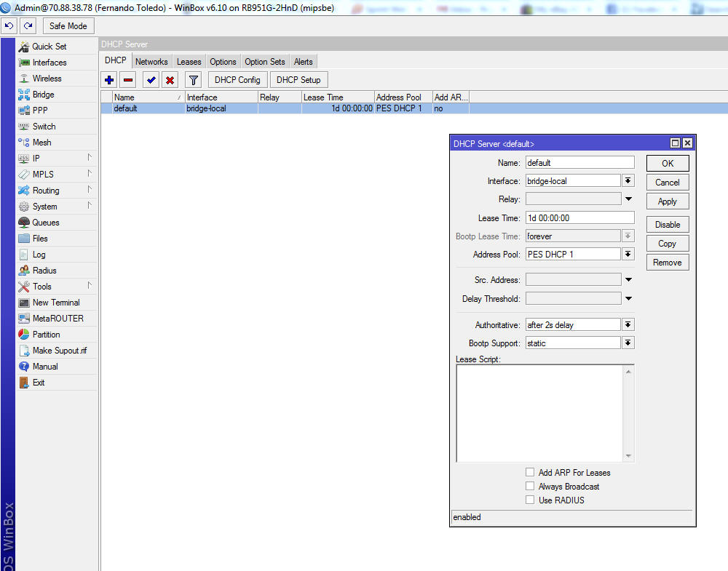Click Make Supout.rif item
Viewport: 728px width, 571px height.
[57, 351]
